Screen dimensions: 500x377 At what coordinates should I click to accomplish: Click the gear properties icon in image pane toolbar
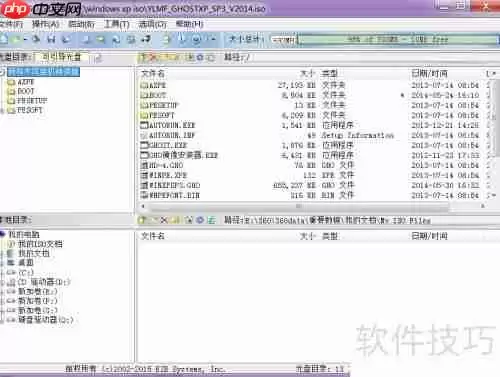200,57
